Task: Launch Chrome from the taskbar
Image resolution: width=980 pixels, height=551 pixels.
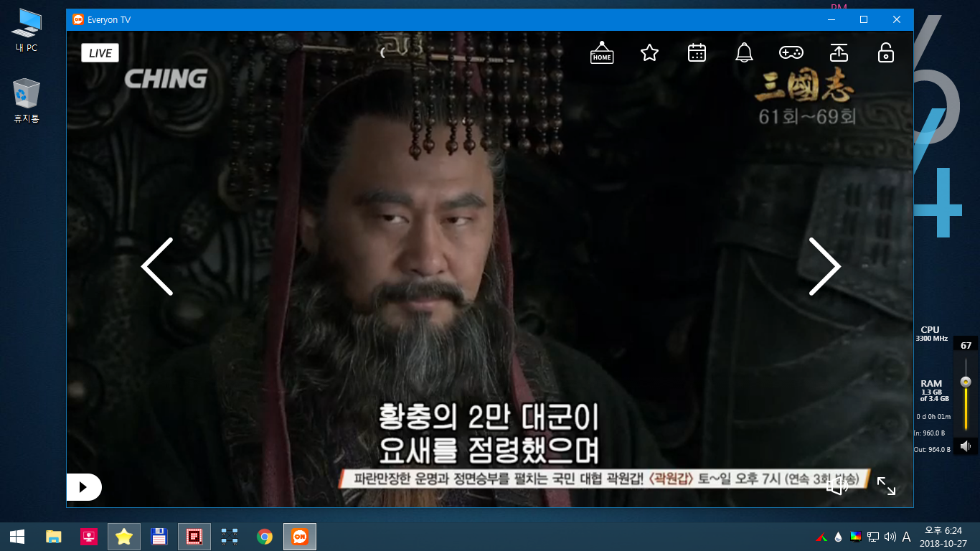Action: pos(265,537)
